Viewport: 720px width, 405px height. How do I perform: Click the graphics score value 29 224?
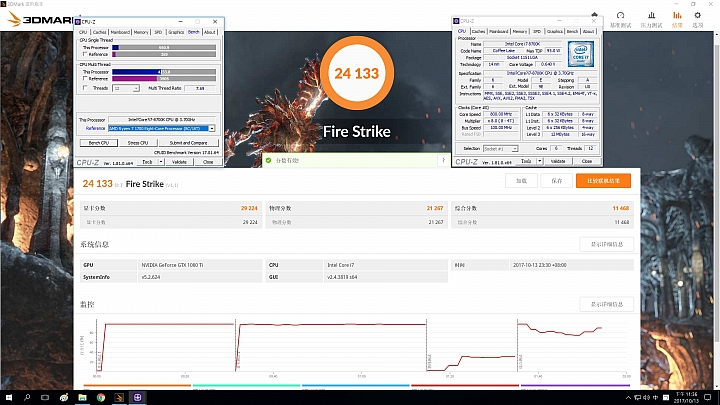click(249, 208)
